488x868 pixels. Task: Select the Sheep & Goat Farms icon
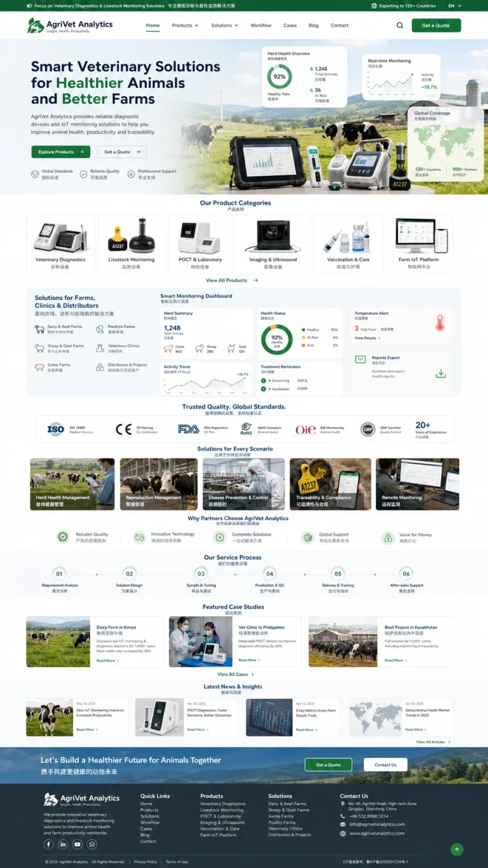(41, 348)
